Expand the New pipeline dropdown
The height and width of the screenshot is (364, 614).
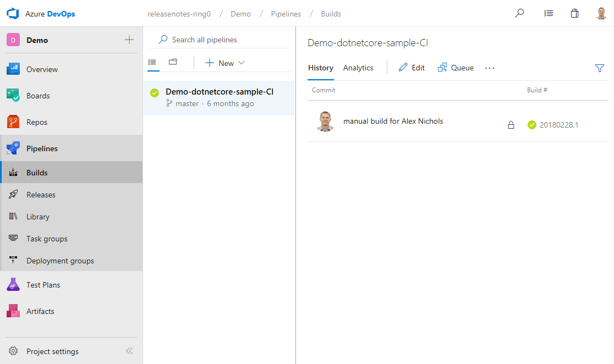pyautogui.click(x=241, y=63)
